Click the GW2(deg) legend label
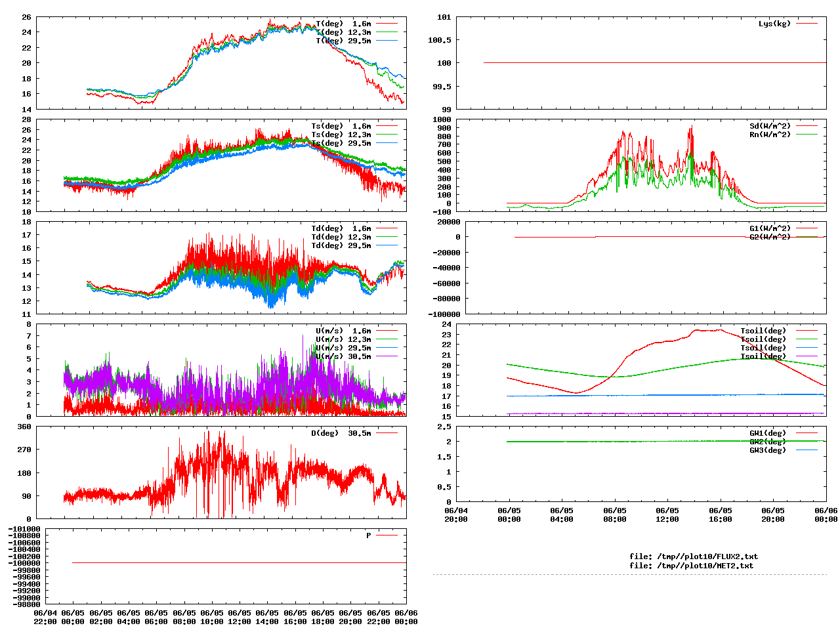Screen dimensions: 840x630 768,442
